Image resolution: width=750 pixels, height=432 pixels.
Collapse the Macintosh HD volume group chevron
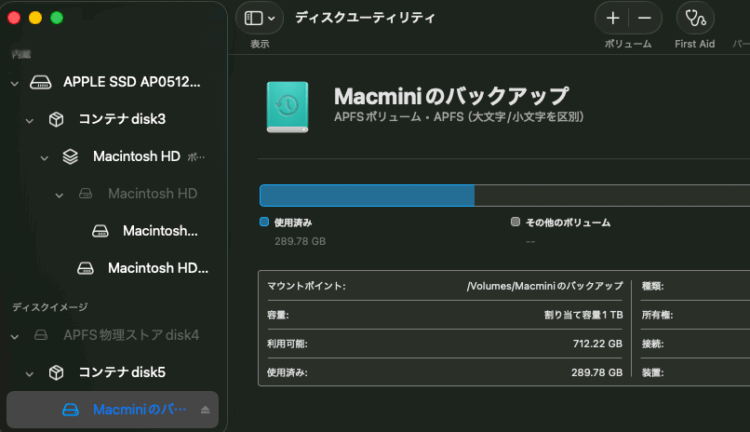(44, 157)
